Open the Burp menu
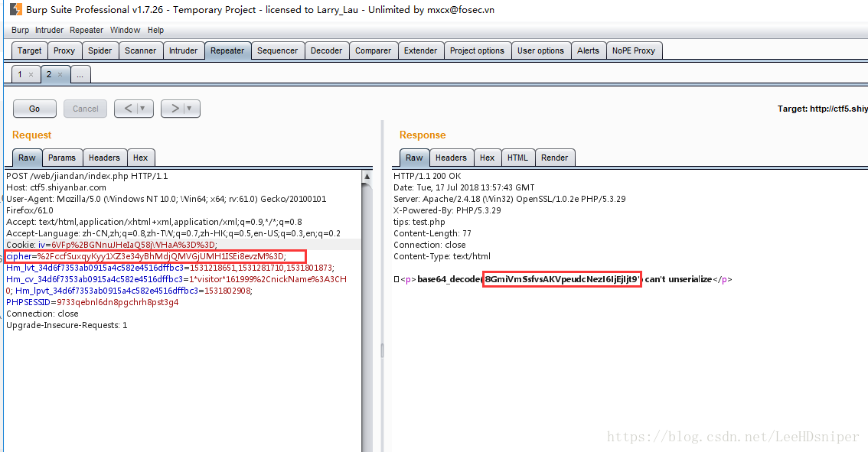 (x=20, y=30)
